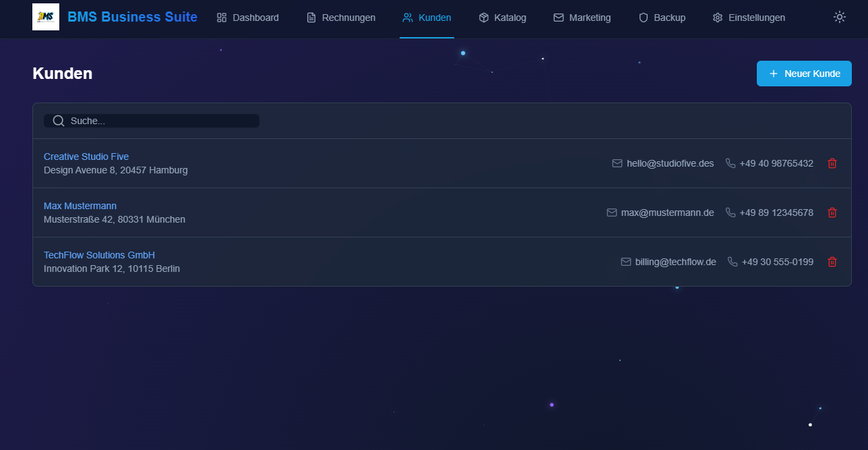The image size is (868, 450).
Task: Select TechFlow Solutions GmbH customer name
Action: coord(99,255)
